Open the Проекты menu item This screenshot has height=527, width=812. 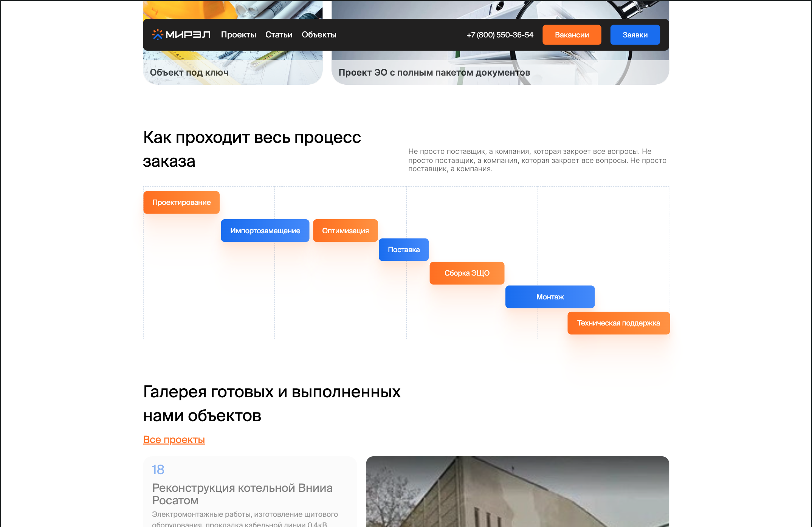[239, 35]
